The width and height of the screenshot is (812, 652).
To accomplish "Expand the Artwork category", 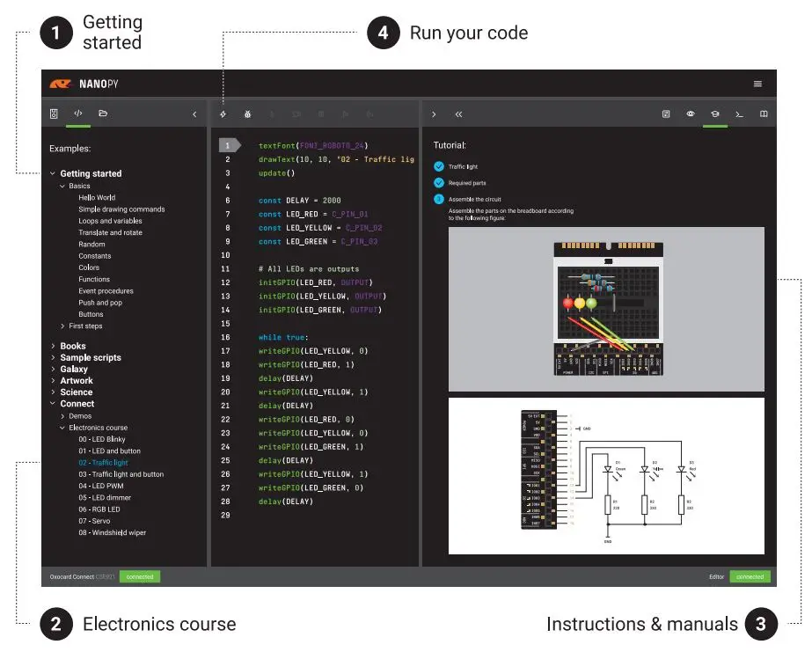I will [x=53, y=381].
